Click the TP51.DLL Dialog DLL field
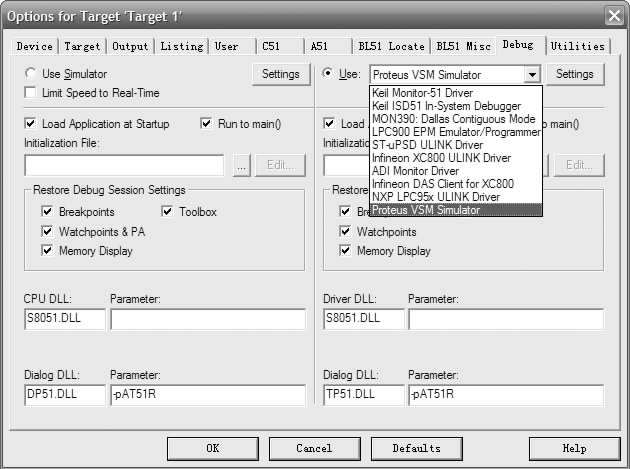 (364, 395)
